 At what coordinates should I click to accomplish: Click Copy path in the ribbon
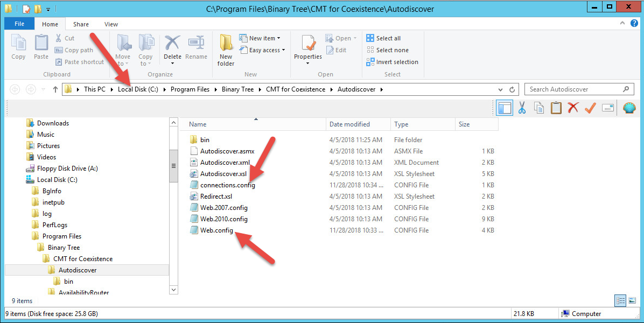point(74,50)
